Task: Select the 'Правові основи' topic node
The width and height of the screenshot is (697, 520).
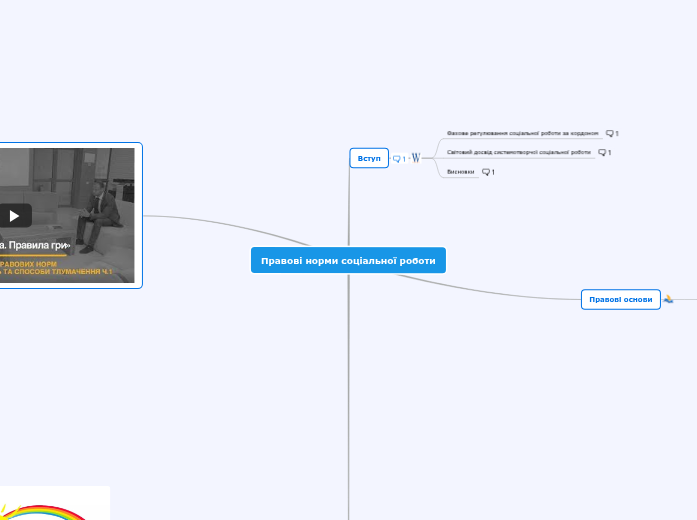Action: (x=620, y=299)
